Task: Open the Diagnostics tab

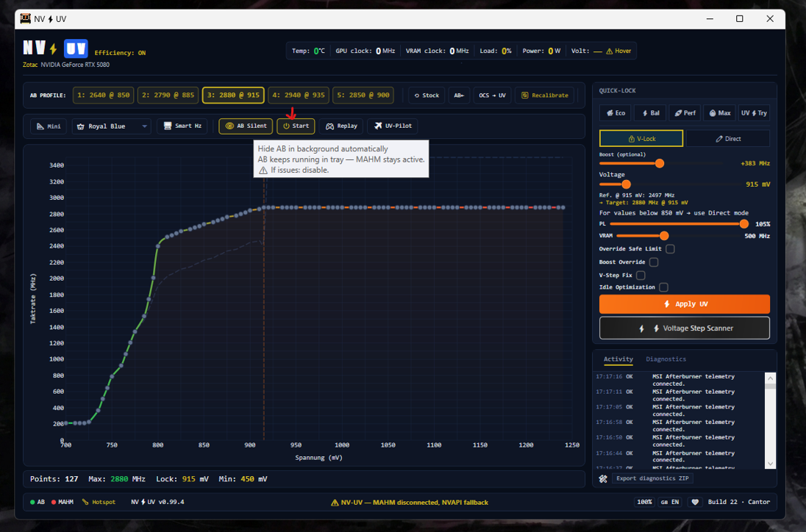Action: [x=666, y=359]
